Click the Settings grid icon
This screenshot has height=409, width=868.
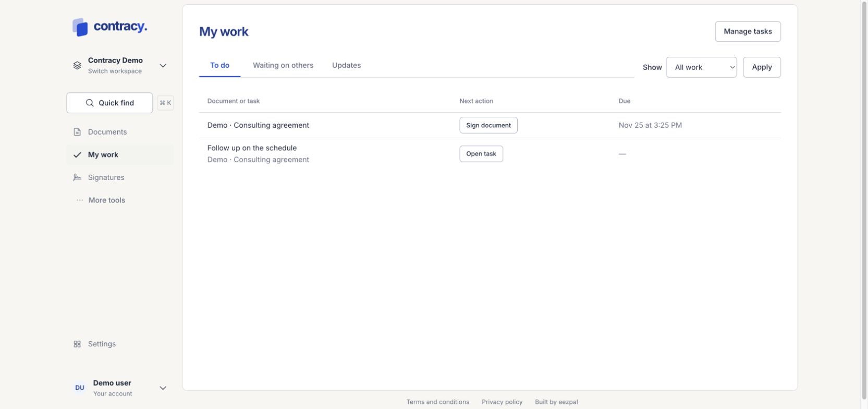coord(77,344)
